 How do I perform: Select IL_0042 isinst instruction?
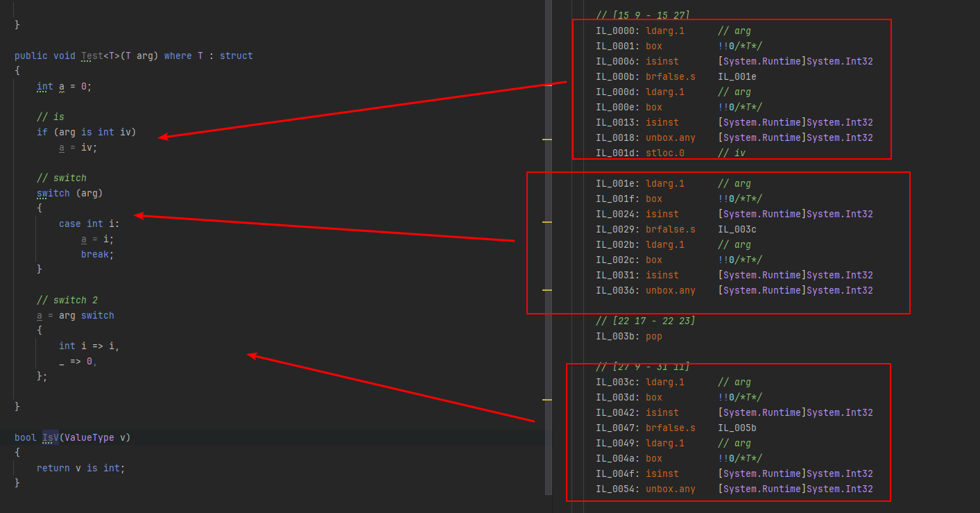734,412
